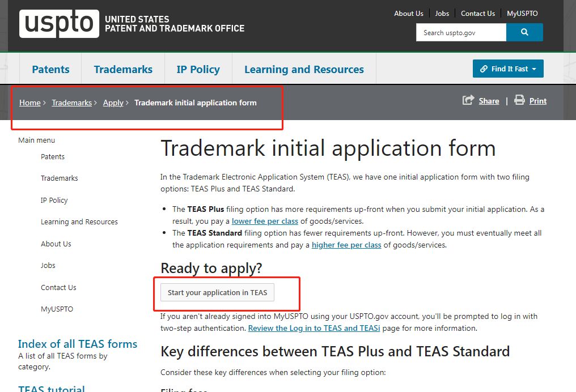Select About Us in the Main menu sidebar
576x392 pixels.
(56, 244)
